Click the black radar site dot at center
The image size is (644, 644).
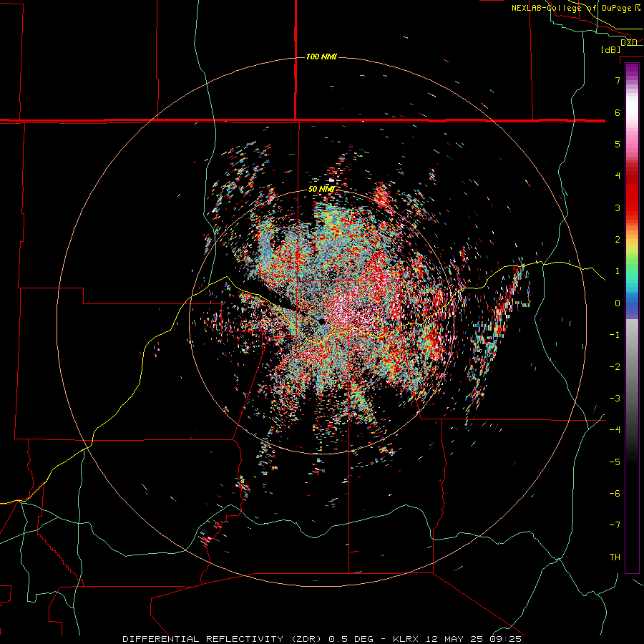[322, 321]
